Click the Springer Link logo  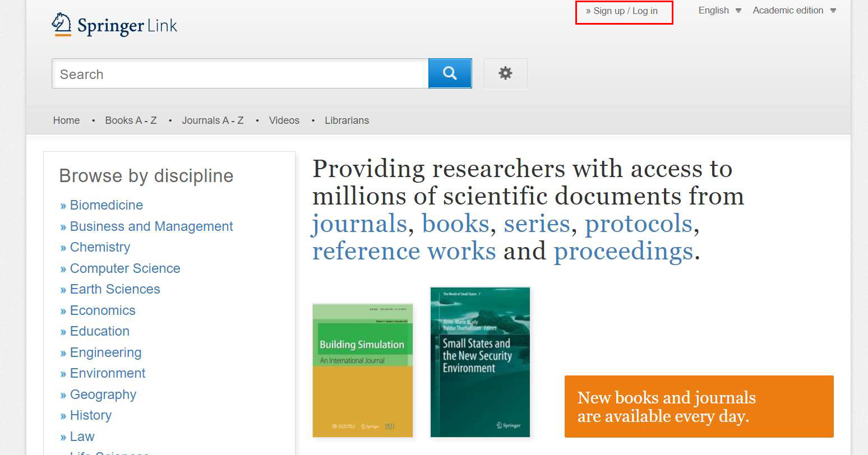tap(114, 25)
